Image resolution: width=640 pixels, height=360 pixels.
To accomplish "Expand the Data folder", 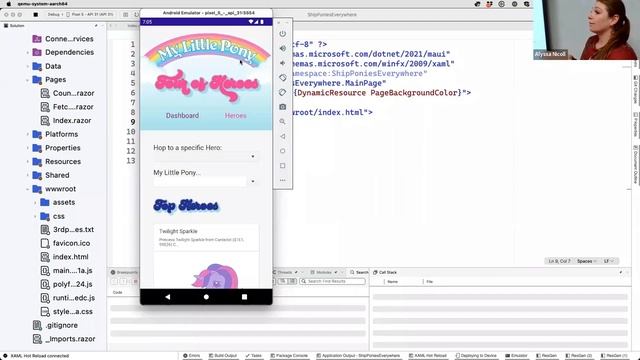I will (x=28, y=66).
